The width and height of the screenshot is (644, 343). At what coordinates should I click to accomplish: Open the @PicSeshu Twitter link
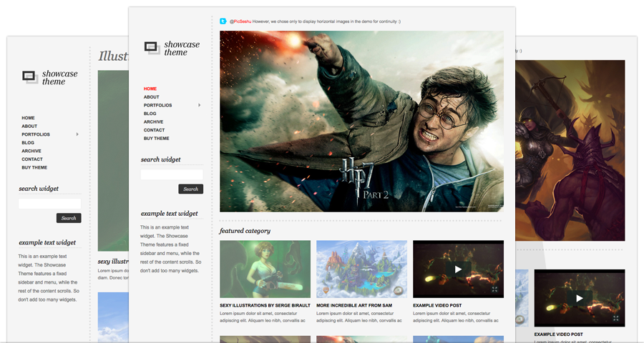pos(240,21)
